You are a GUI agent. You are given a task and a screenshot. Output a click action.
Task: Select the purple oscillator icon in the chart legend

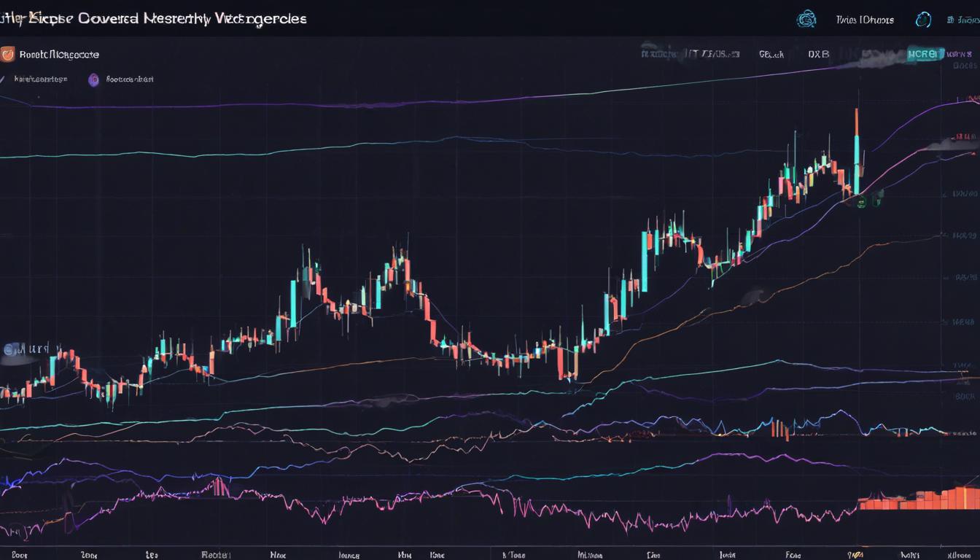(x=93, y=80)
